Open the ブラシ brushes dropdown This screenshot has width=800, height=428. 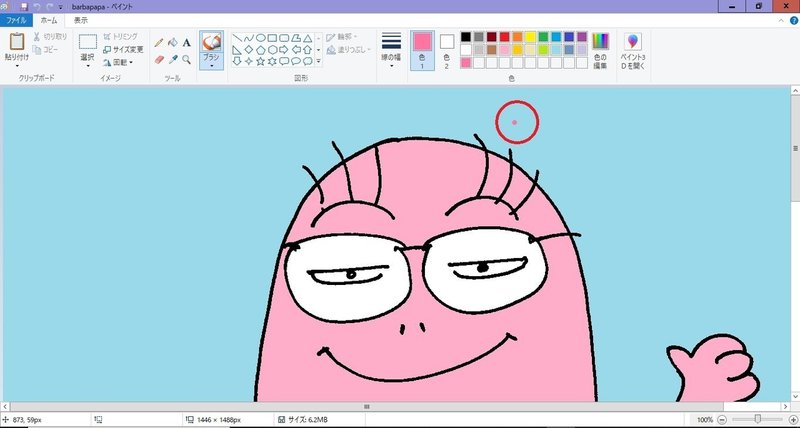click(212, 65)
